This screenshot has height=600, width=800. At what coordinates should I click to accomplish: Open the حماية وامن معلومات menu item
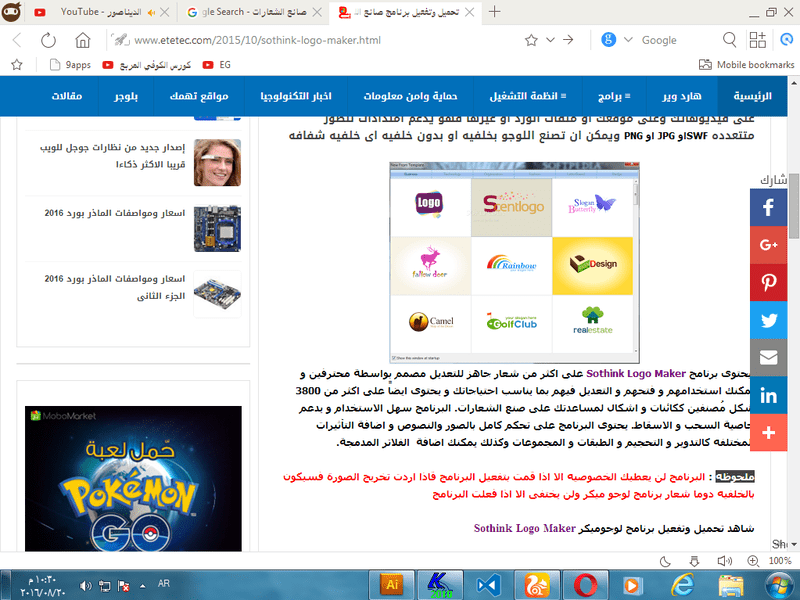[x=410, y=96]
